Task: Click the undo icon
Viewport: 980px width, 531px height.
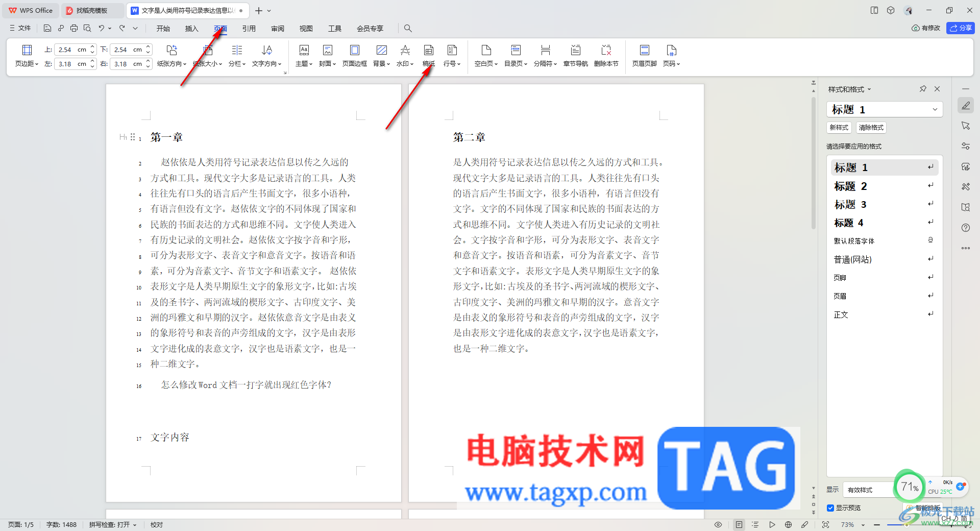Action: pyautogui.click(x=102, y=28)
